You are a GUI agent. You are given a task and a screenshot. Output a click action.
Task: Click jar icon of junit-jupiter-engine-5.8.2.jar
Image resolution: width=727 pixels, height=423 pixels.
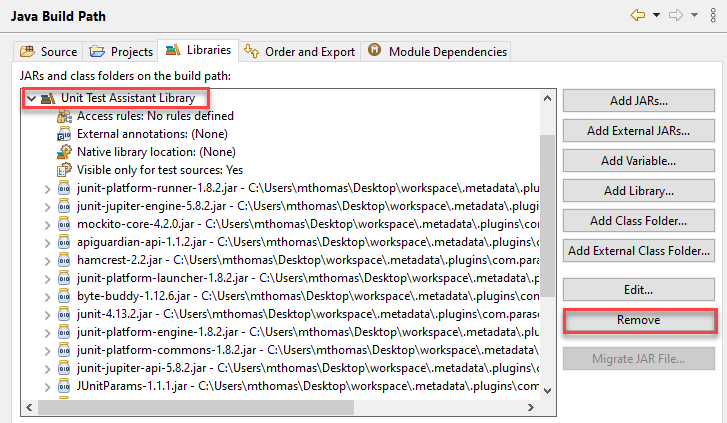click(x=64, y=206)
